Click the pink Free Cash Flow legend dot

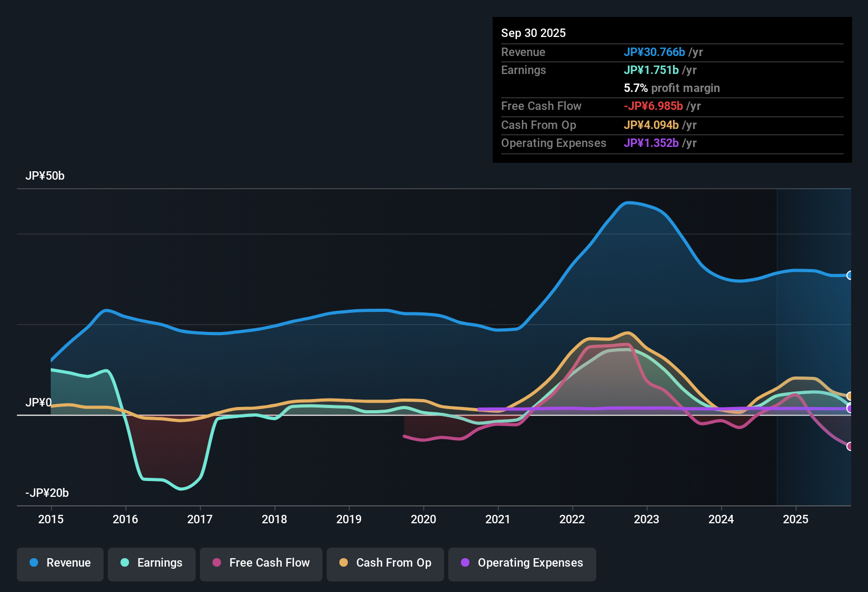click(x=216, y=563)
